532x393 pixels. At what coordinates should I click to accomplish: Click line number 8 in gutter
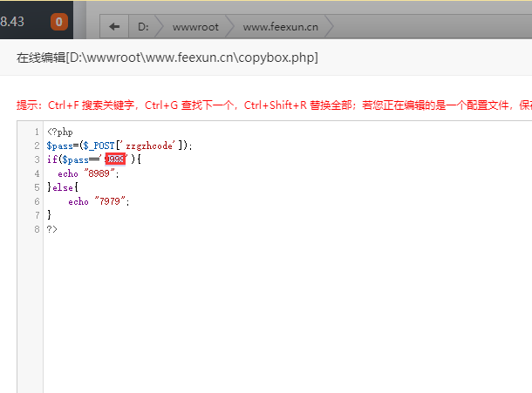click(x=37, y=229)
